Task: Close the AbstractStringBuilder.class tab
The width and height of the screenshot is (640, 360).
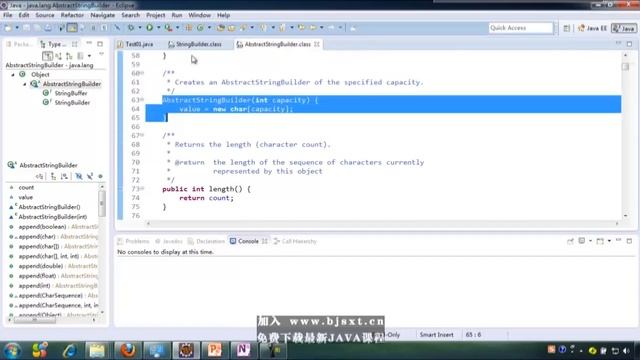Action: tap(317, 44)
